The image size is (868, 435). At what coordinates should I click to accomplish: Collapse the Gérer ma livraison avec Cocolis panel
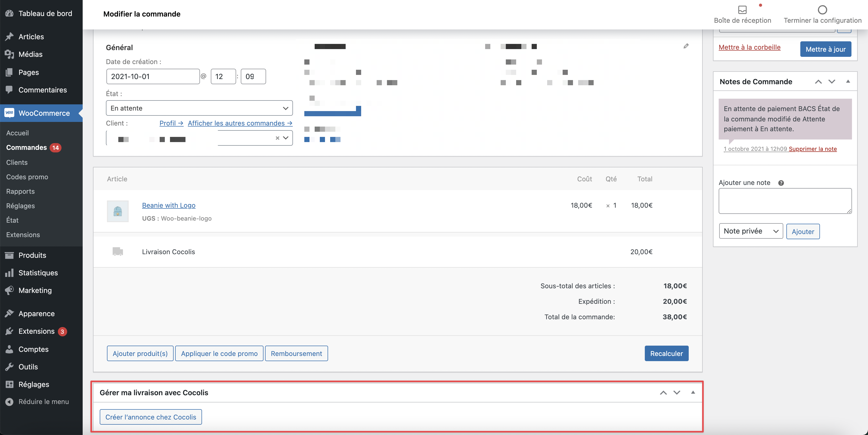point(693,393)
